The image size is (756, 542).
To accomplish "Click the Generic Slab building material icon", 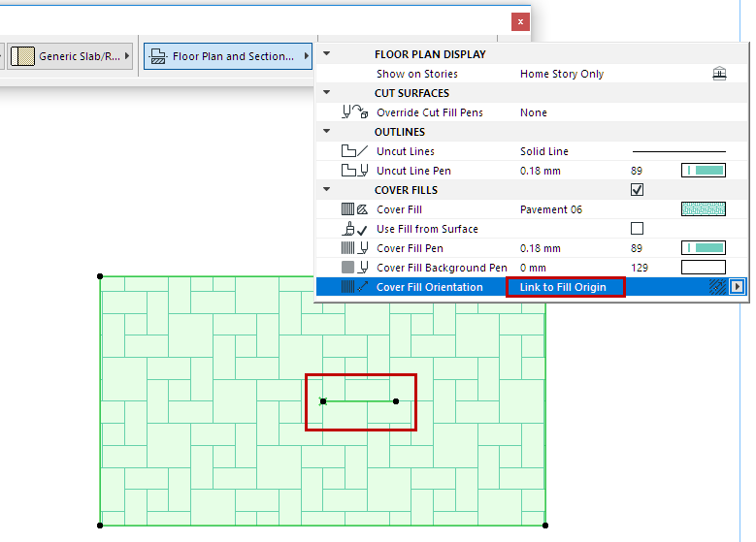I will (22, 56).
